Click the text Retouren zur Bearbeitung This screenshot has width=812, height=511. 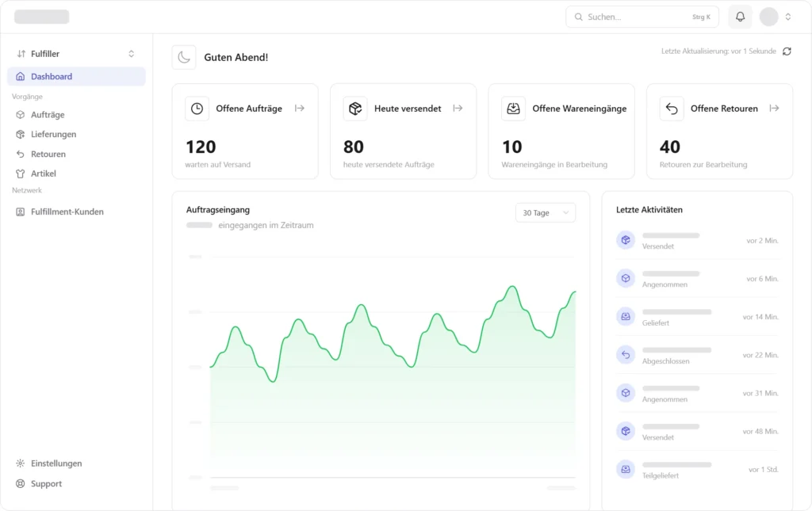pyautogui.click(x=703, y=165)
